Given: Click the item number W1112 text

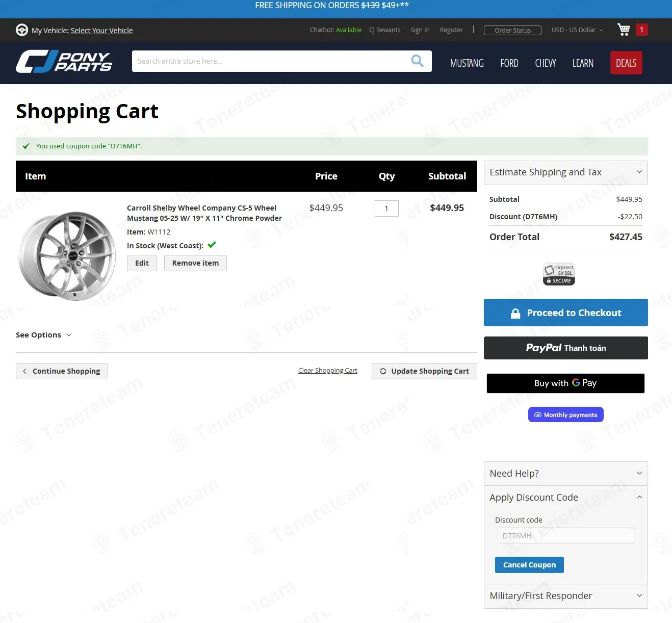Looking at the screenshot, I should click(x=159, y=232).
